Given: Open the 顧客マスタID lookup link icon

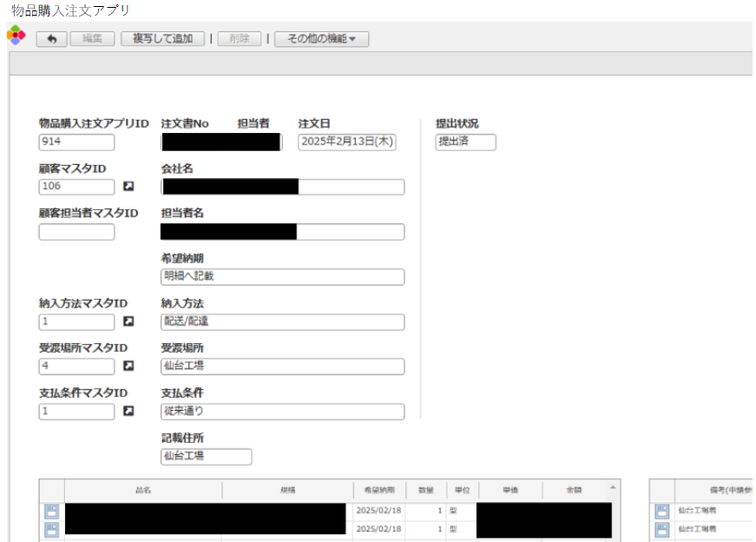Looking at the screenshot, I should (x=128, y=187).
